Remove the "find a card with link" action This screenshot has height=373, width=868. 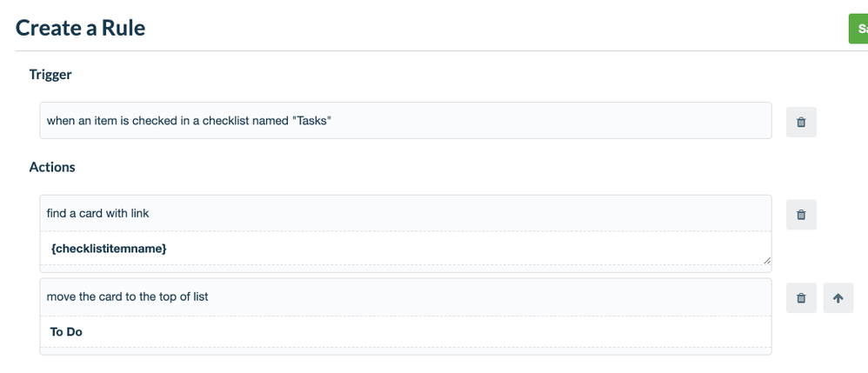801,215
